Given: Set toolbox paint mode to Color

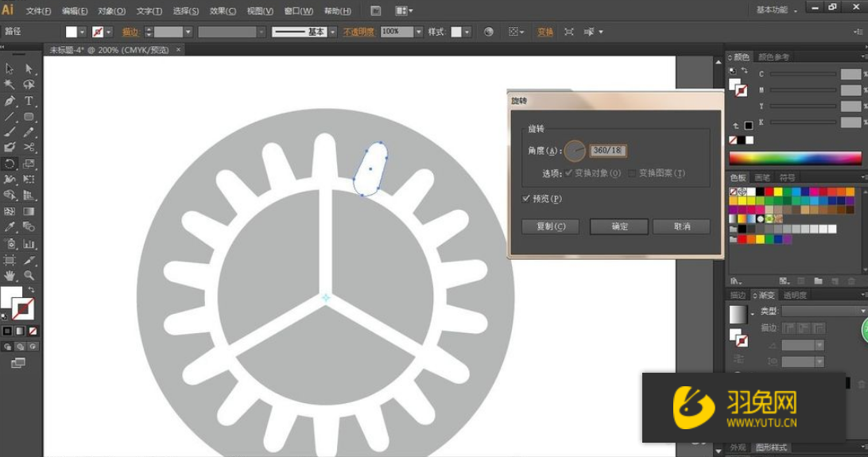Looking at the screenshot, I should pos(7,331).
